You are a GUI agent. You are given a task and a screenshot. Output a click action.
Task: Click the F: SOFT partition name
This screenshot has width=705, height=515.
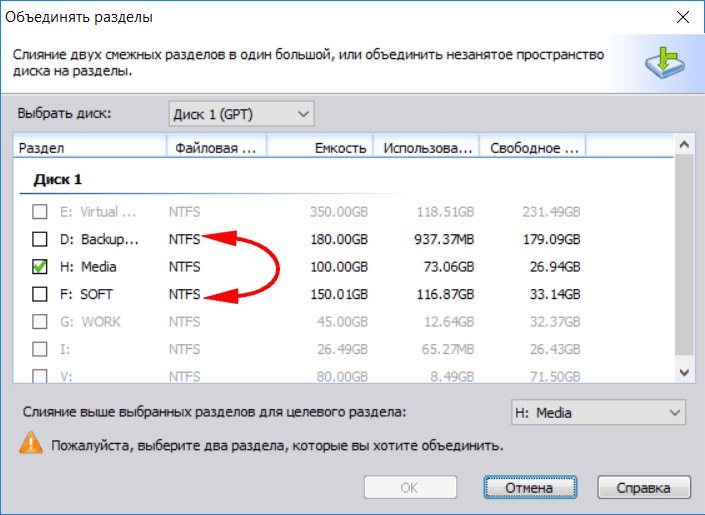(x=86, y=294)
